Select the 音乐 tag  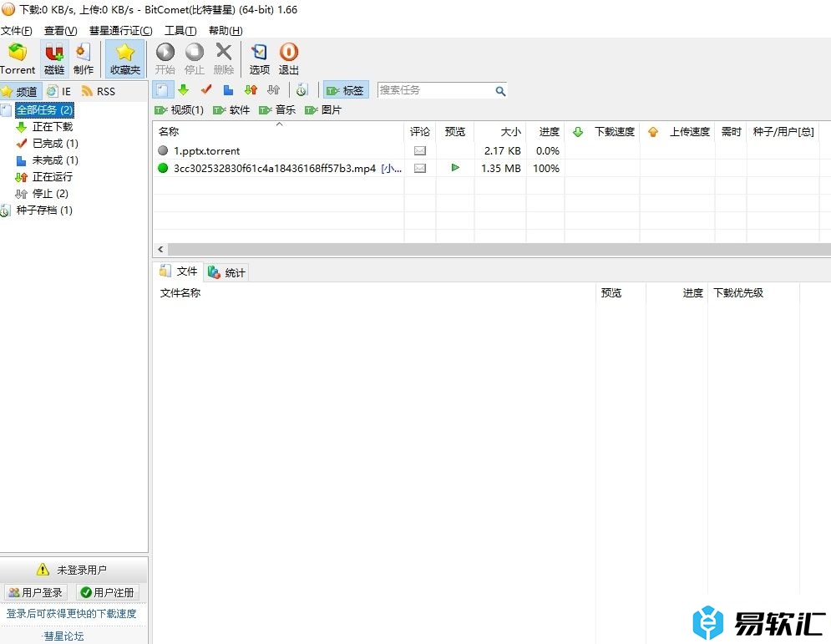(277, 109)
